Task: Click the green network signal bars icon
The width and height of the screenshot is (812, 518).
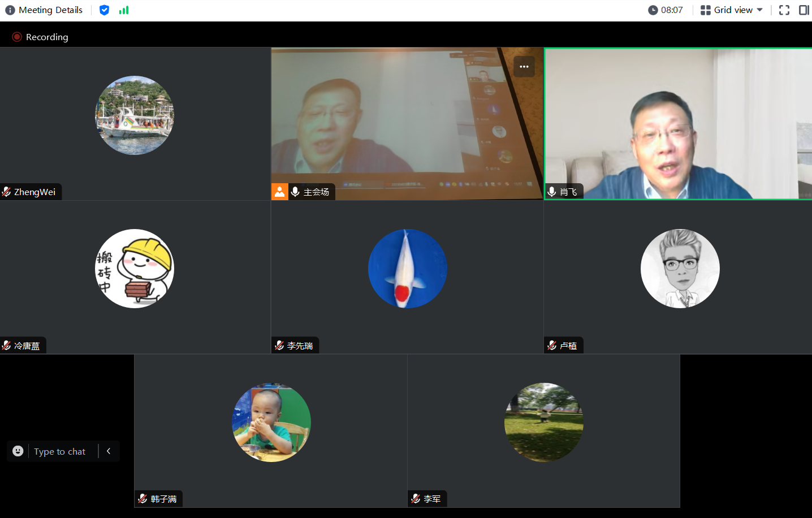Action: [x=124, y=10]
